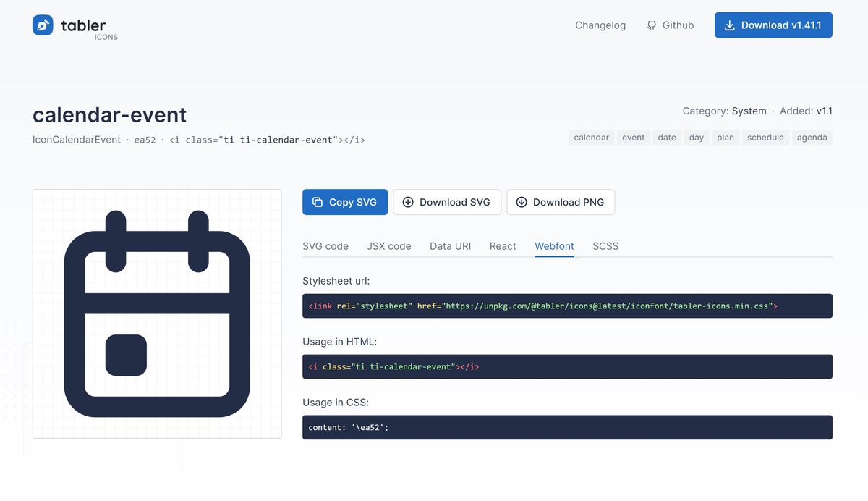Open the Data URI tab
The width and height of the screenshot is (868, 501).
pyautogui.click(x=450, y=246)
